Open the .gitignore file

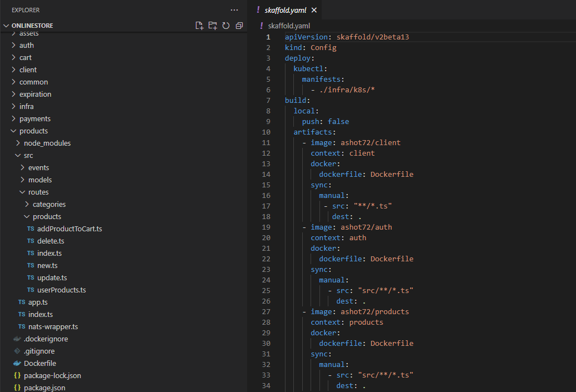39,351
